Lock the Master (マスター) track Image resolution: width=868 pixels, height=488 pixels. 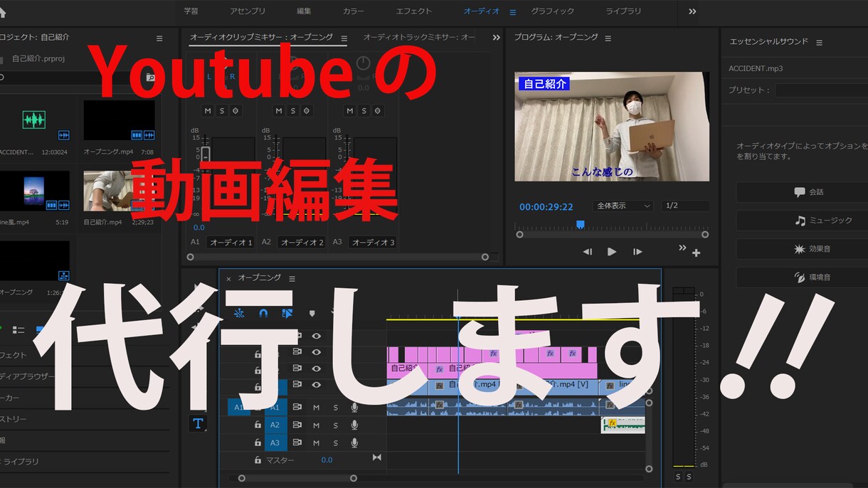pyautogui.click(x=258, y=460)
